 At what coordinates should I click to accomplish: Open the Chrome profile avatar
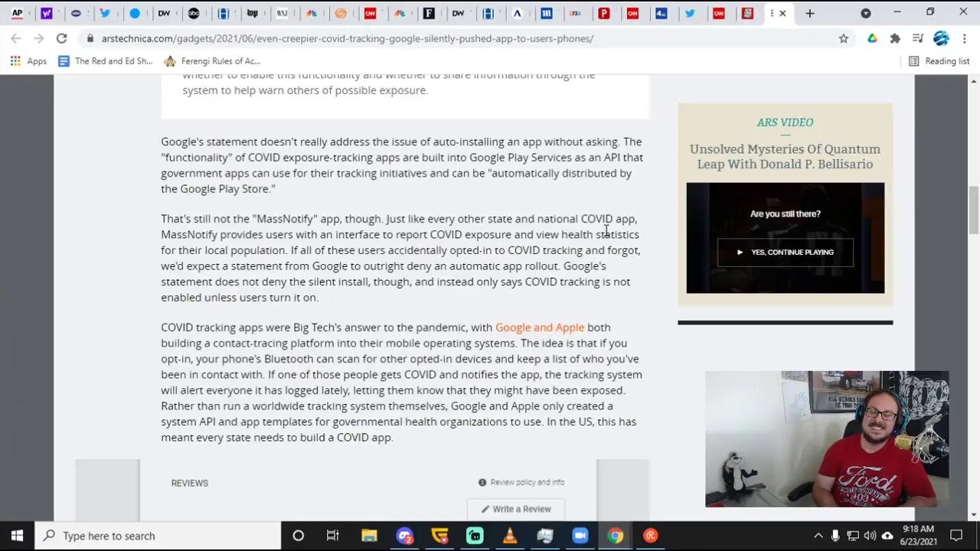(x=941, y=38)
